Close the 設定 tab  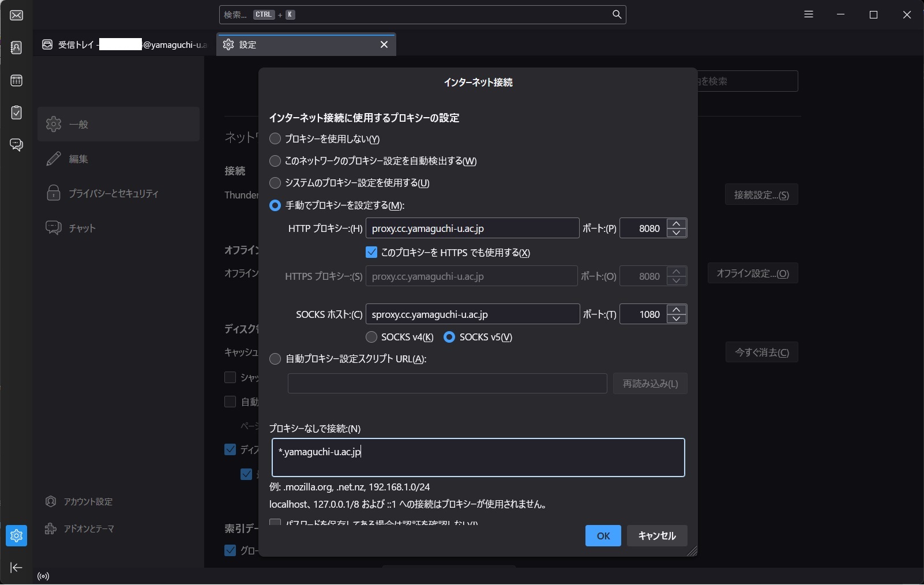click(x=384, y=44)
